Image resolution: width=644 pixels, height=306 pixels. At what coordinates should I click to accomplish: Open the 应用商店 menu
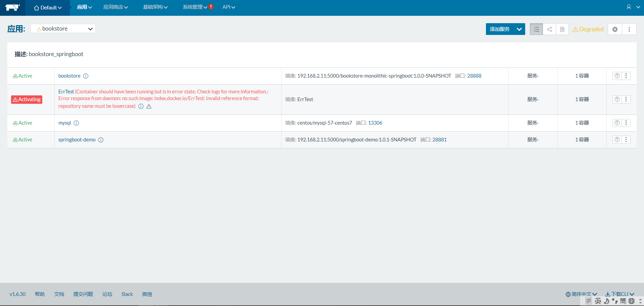[115, 7]
